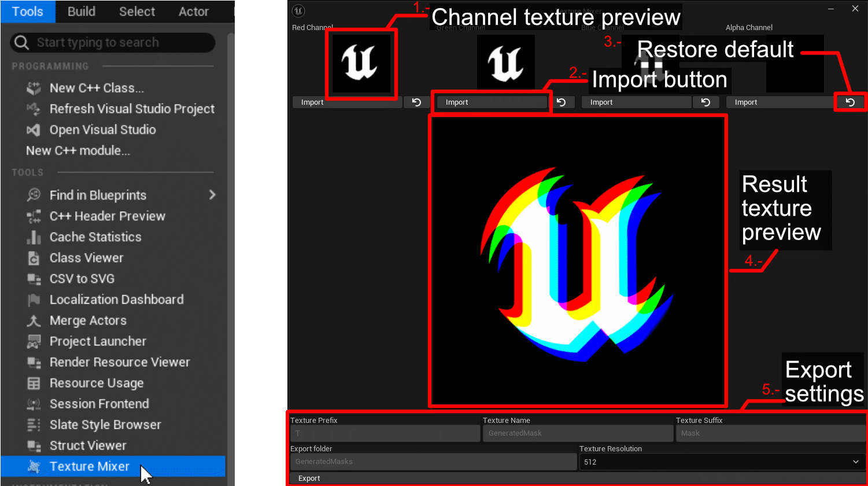Import texture for Green Channel
868x486 pixels.
click(492, 102)
